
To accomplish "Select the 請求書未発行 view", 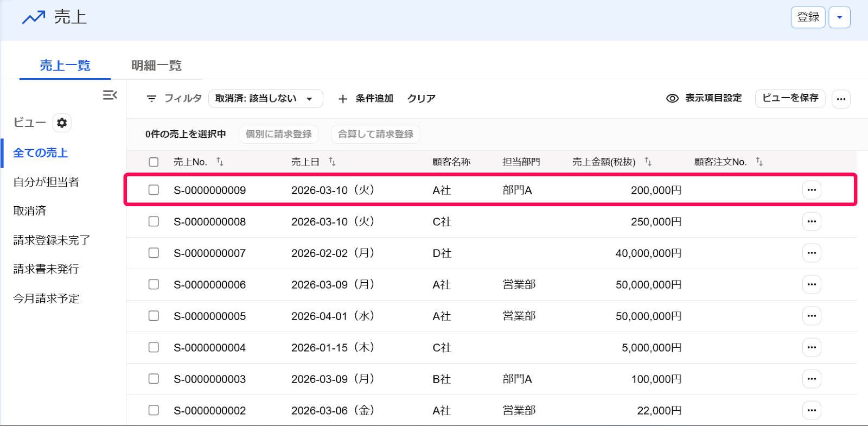I will pyautogui.click(x=46, y=269).
